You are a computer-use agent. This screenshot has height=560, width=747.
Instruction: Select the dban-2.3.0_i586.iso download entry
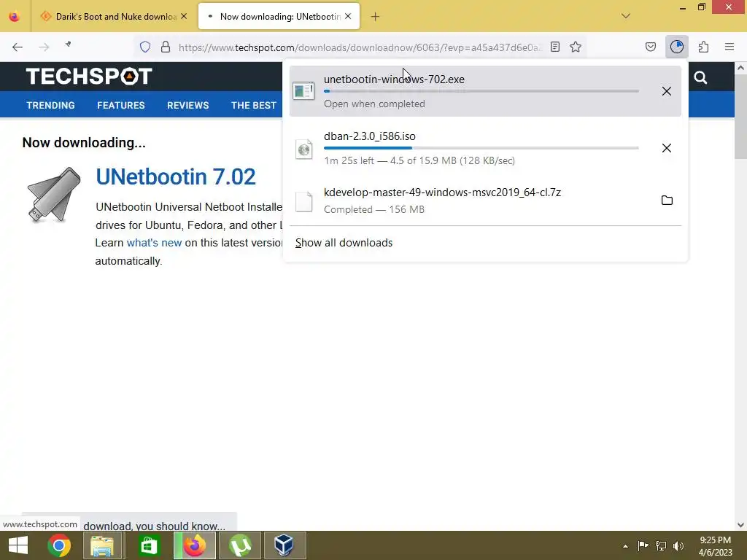485,148
